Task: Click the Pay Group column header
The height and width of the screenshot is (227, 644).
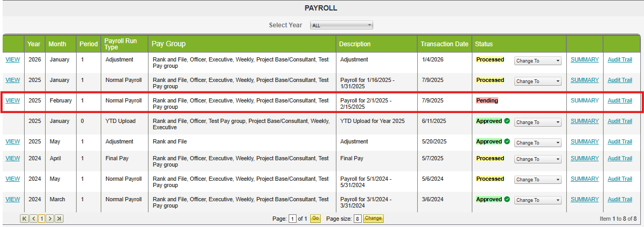Action: pyautogui.click(x=168, y=44)
